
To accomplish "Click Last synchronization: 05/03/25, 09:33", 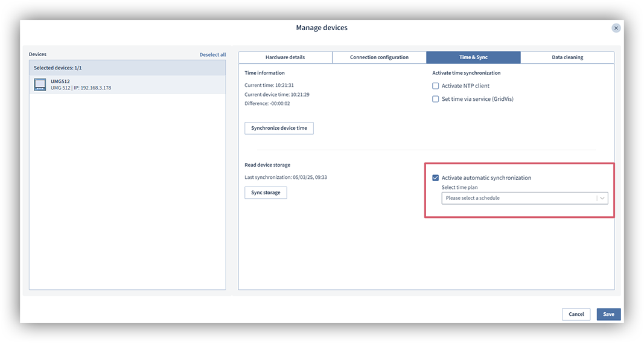I will (285, 178).
